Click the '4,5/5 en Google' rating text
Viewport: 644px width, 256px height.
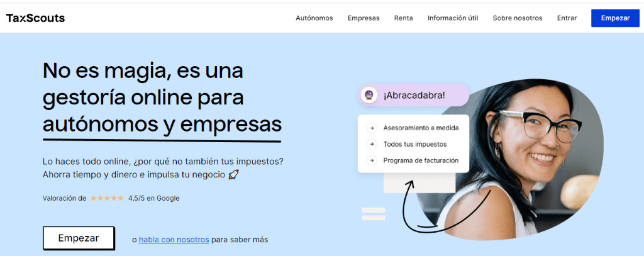click(x=153, y=198)
